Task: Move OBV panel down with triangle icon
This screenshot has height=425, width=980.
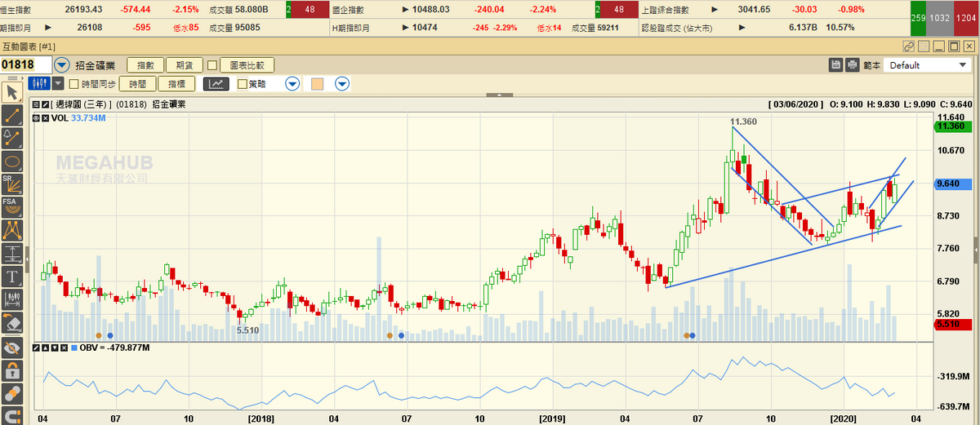Action: (55, 348)
